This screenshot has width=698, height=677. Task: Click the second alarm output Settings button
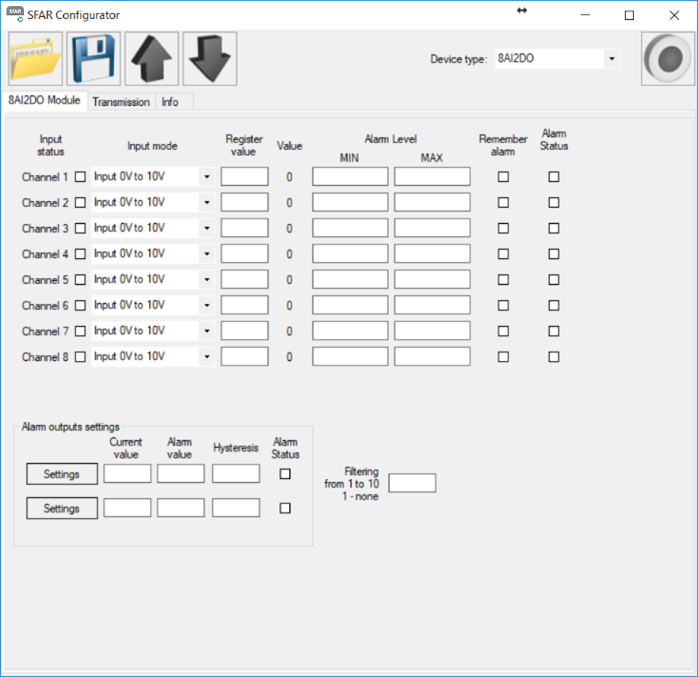pos(61,508)
